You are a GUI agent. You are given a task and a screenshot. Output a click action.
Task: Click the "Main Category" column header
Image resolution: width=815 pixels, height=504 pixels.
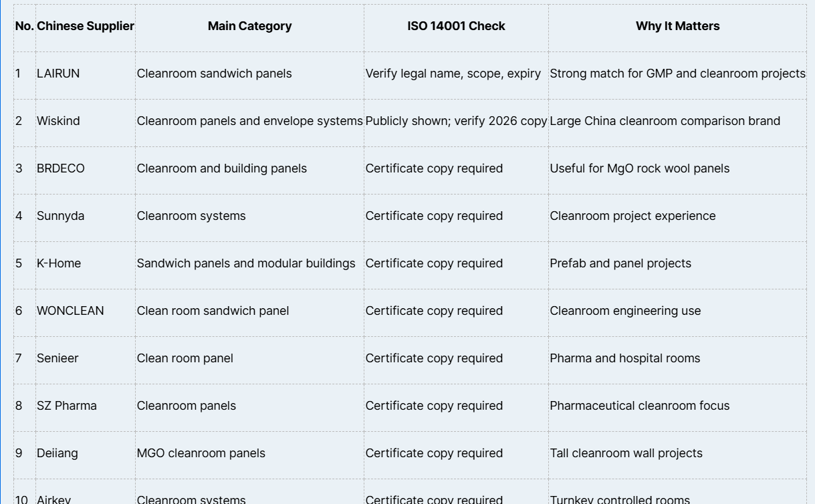click(x=249, y=26)
